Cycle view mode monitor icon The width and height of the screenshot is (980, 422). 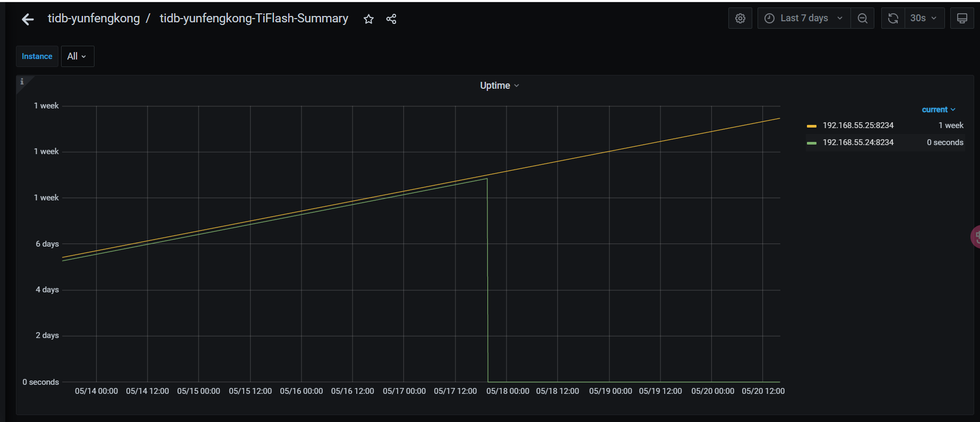click(x=961, y=19)
